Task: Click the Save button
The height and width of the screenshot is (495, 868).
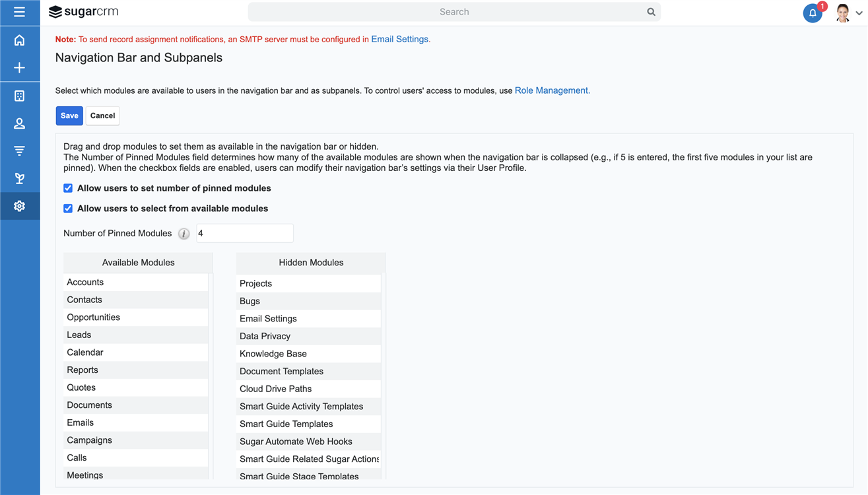Action: point(69,115)
